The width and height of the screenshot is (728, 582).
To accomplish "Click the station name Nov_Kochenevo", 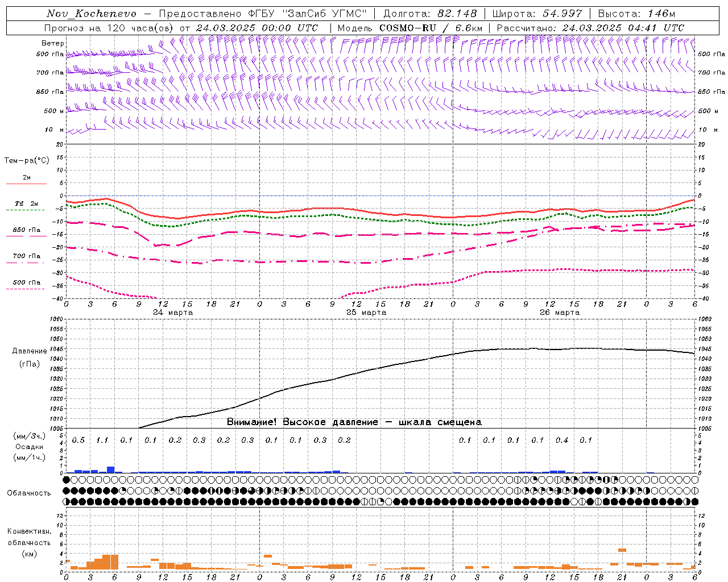I will point(91,14).
